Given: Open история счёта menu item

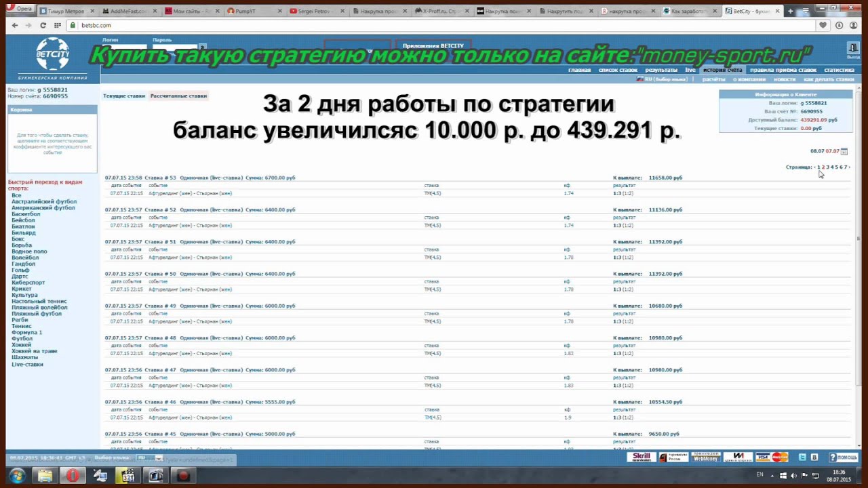Looking at the screenshot, I should pos(722,70).
